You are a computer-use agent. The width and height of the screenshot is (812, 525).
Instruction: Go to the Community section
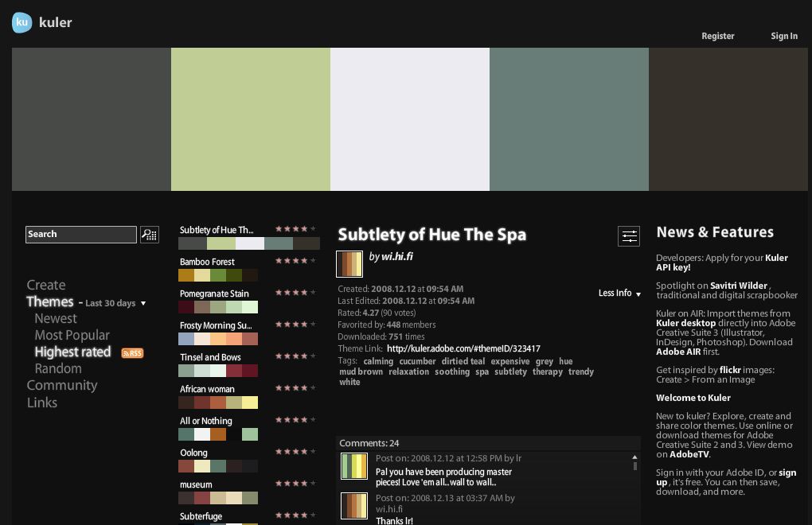click(x=62, y=386)
